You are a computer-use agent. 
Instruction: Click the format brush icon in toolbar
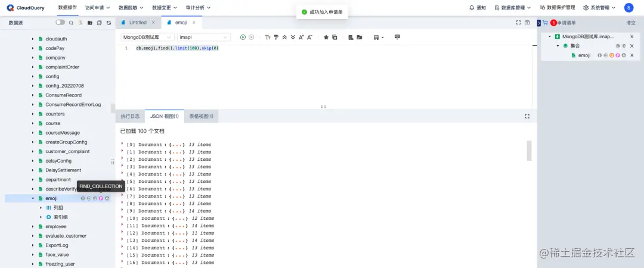coord(277,38)
